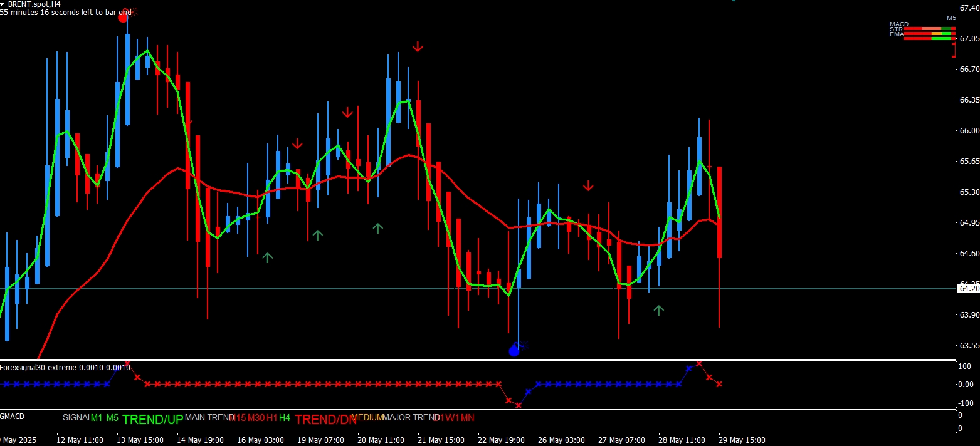Open the BRENT.spot,H4 chart dropdown triangle
Image resolution: width=980 pixels, height=446 pixels.
click(3, 4)
